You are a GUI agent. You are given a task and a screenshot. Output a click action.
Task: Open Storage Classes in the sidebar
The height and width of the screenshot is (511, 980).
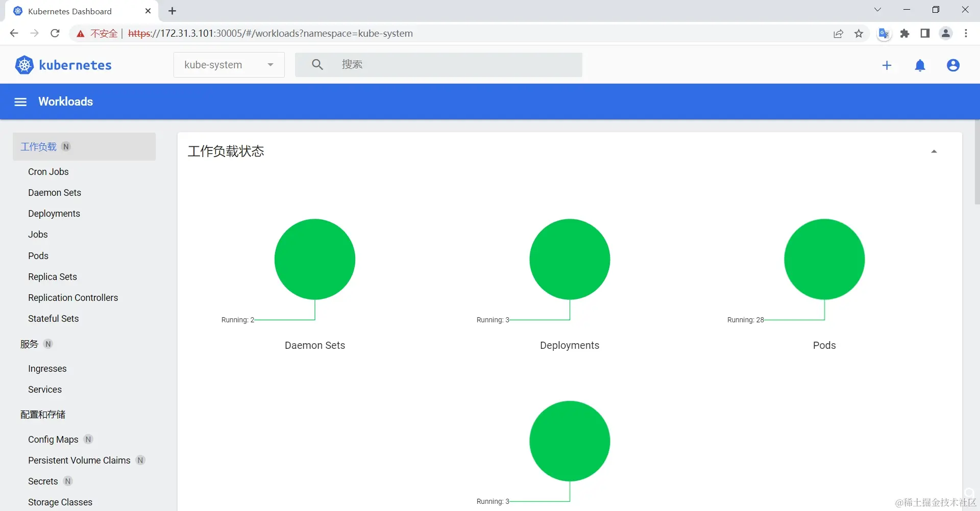tap(60, 502)
